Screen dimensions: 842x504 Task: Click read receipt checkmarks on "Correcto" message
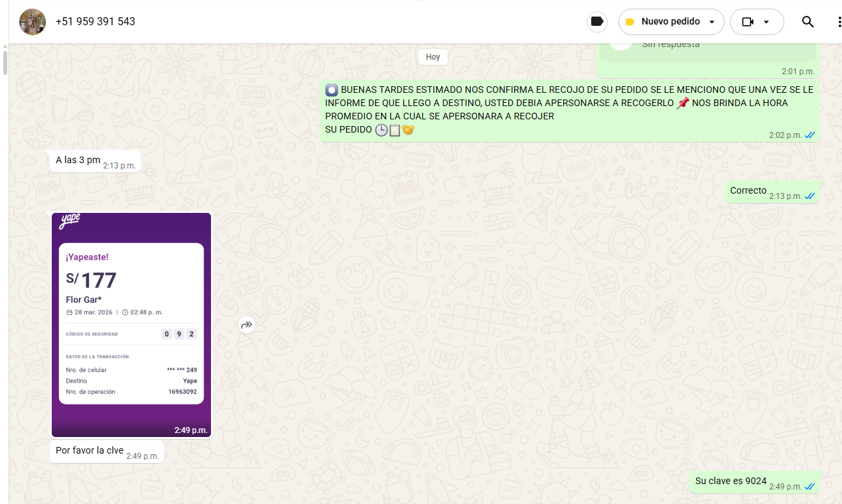809,196
